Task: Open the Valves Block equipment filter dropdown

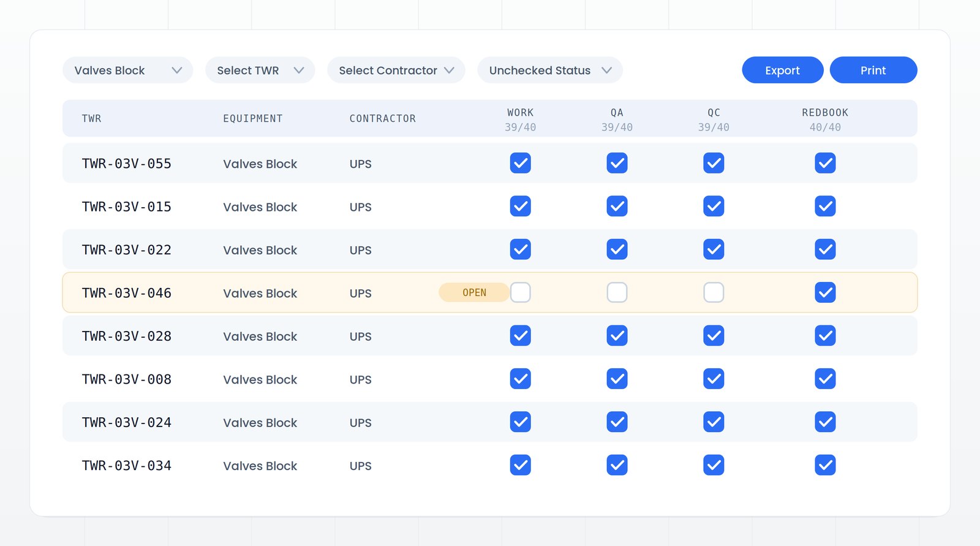Action: pyautogui.click(x=127, y=70)
